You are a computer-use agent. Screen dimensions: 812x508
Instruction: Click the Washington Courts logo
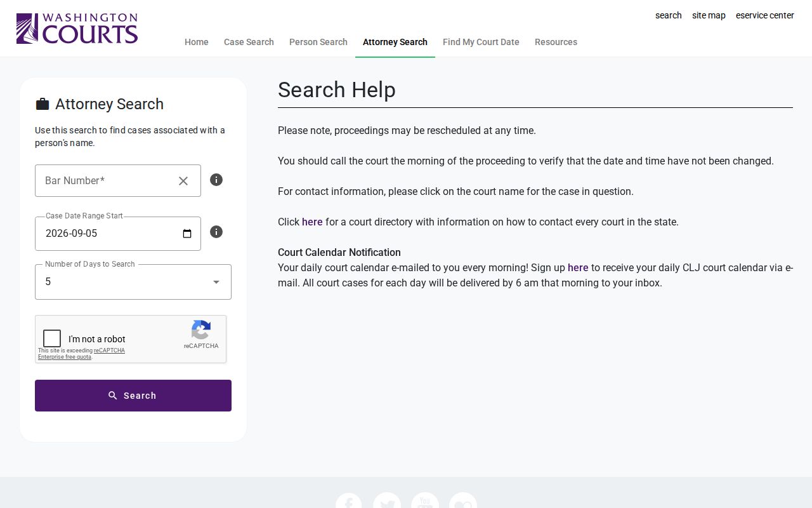77,29
